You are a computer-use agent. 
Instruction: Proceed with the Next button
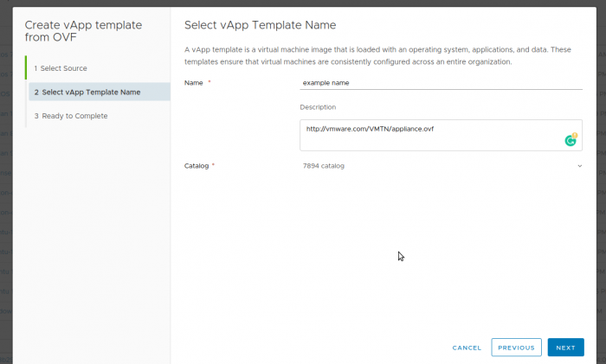(x=566, y=348)
